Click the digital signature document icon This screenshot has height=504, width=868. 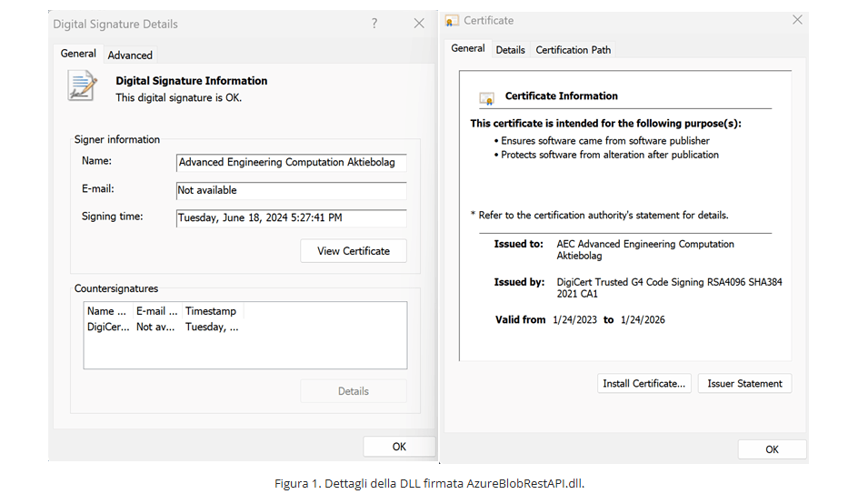coord(82,86)
